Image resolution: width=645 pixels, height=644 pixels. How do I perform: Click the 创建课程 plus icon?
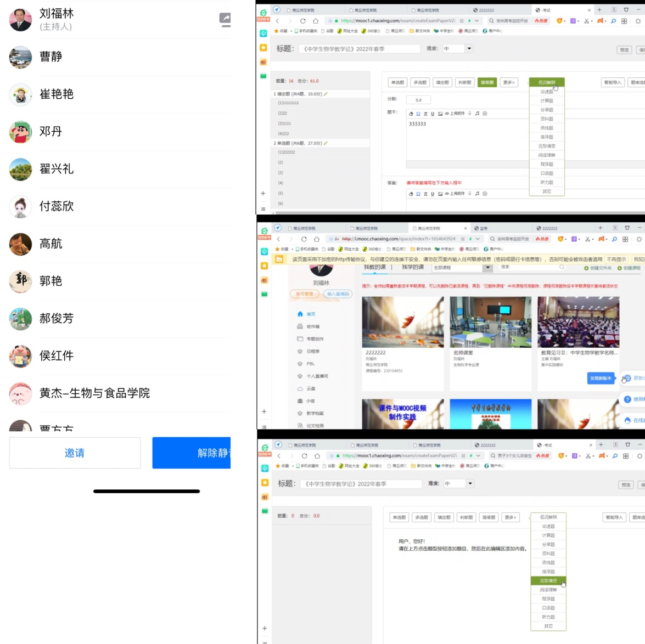620,268
